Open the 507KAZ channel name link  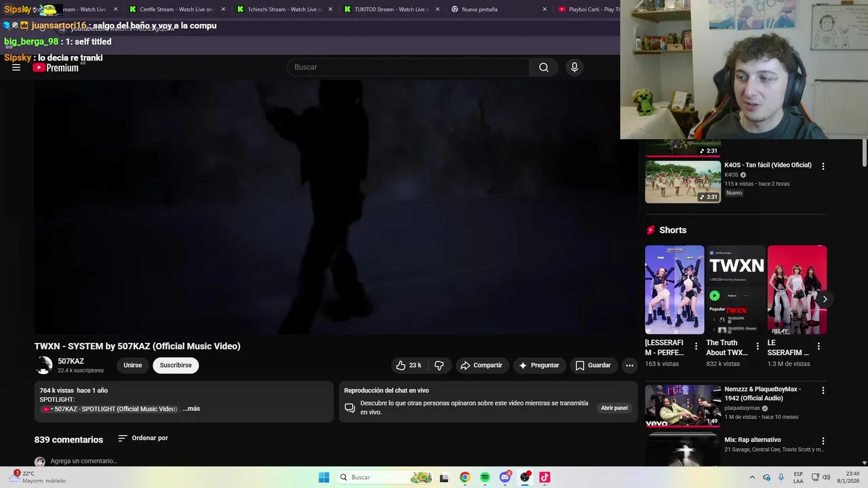(x=71, y=361)
